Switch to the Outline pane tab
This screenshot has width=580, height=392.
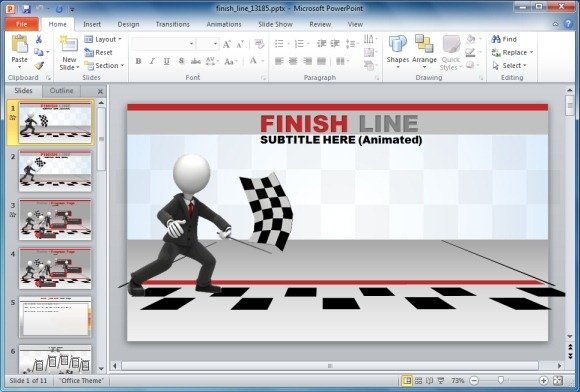tap(61, 91)
